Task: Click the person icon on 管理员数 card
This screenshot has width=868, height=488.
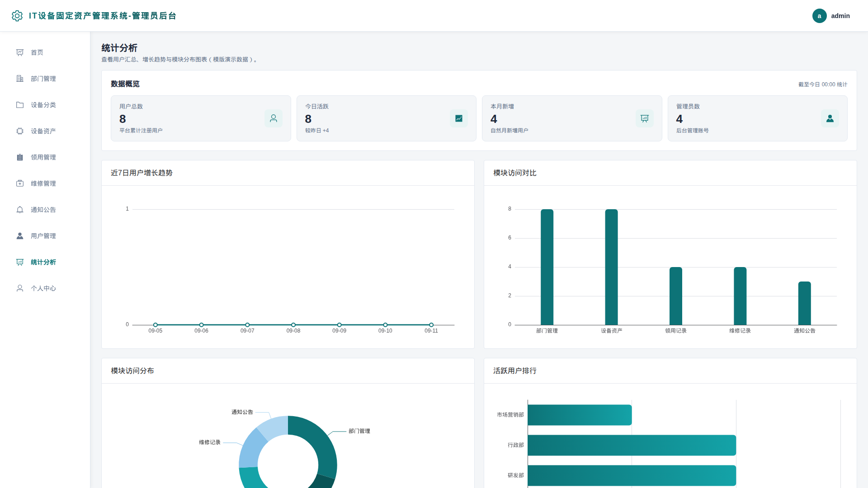Action: pyautogui.click(x=830, y=118)
